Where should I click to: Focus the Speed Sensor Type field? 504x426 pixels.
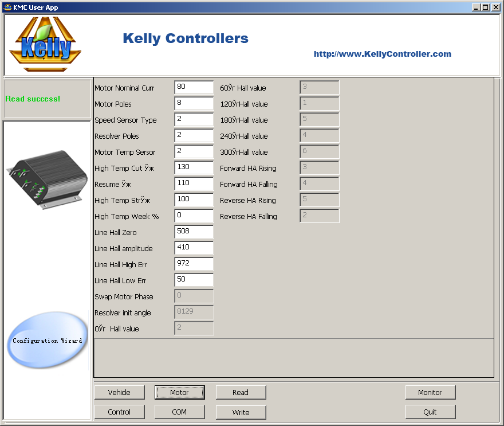click(x=194, y=120)
